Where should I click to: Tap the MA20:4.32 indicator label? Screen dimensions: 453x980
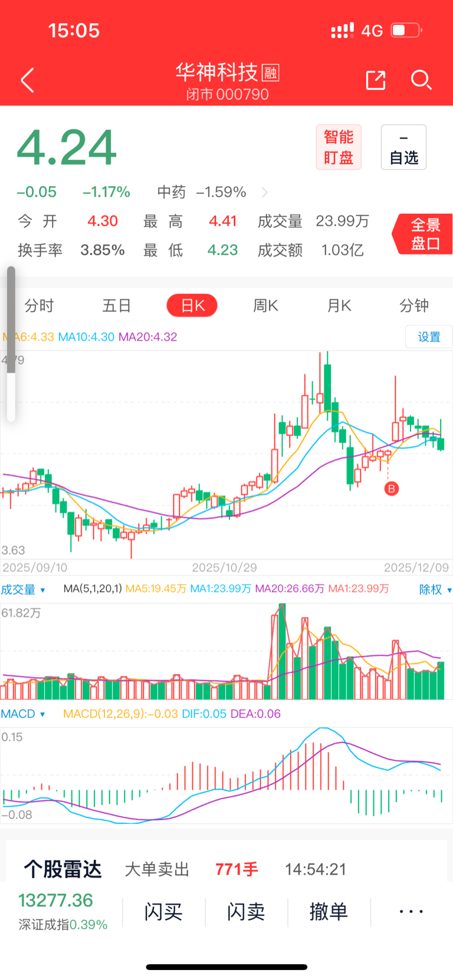pos(147,336)
